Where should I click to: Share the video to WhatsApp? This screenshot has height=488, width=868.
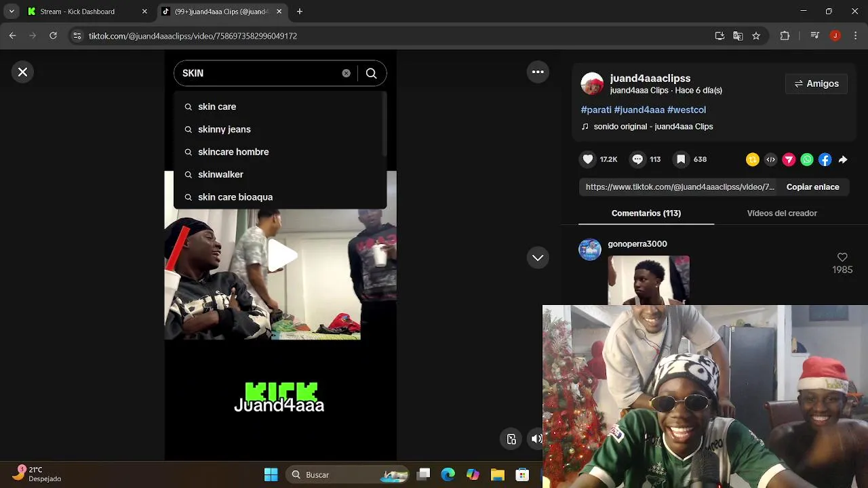click(x=807, y=159)
